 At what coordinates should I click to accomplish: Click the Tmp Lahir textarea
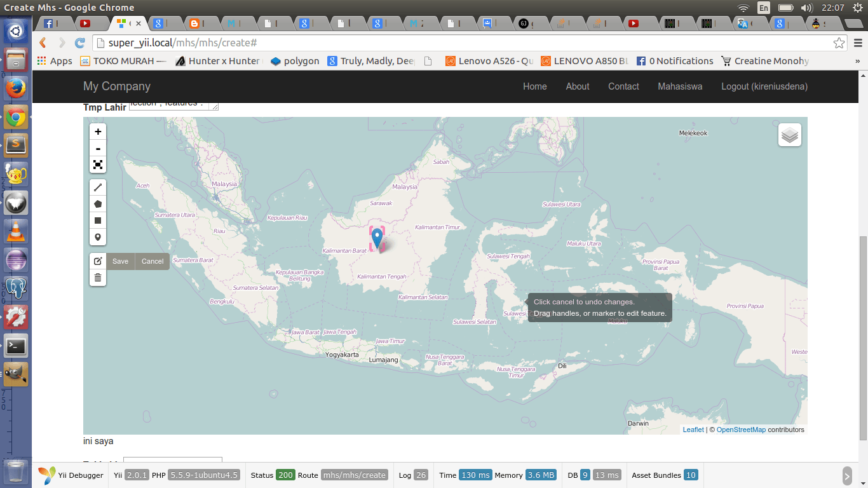tap(174, 105)
